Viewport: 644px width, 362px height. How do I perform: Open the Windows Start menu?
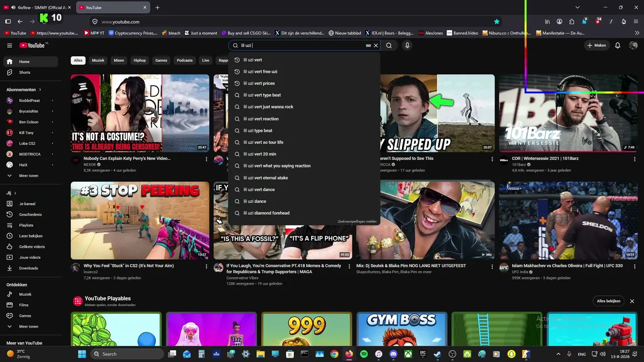click(x=82, y=354)
